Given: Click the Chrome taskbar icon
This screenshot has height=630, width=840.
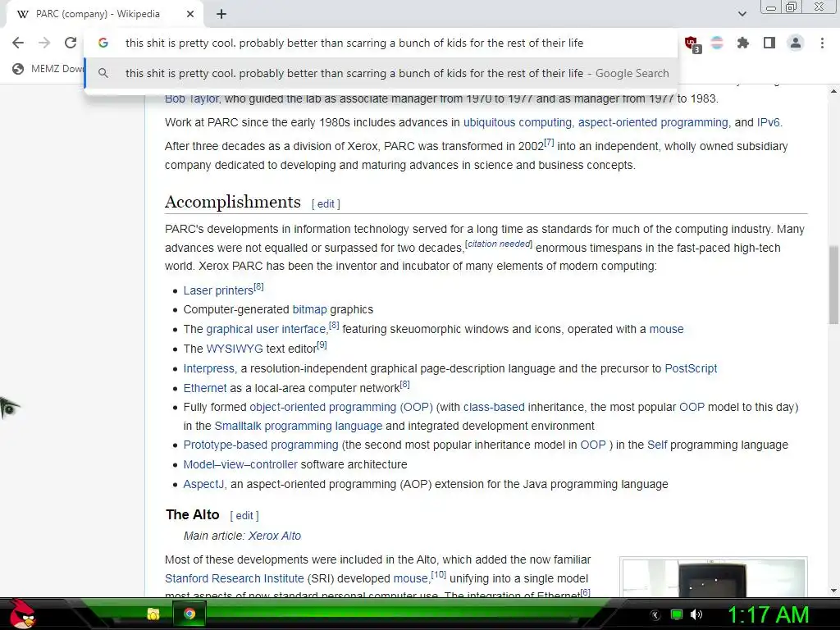Looking at the screenshot, I should tap(189, 614).
